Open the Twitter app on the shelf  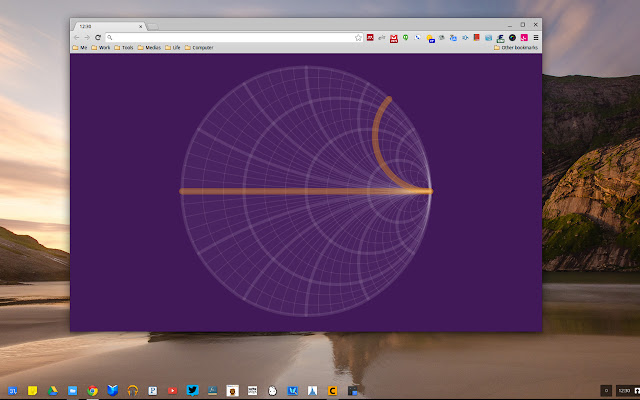[x=192, y=391]
